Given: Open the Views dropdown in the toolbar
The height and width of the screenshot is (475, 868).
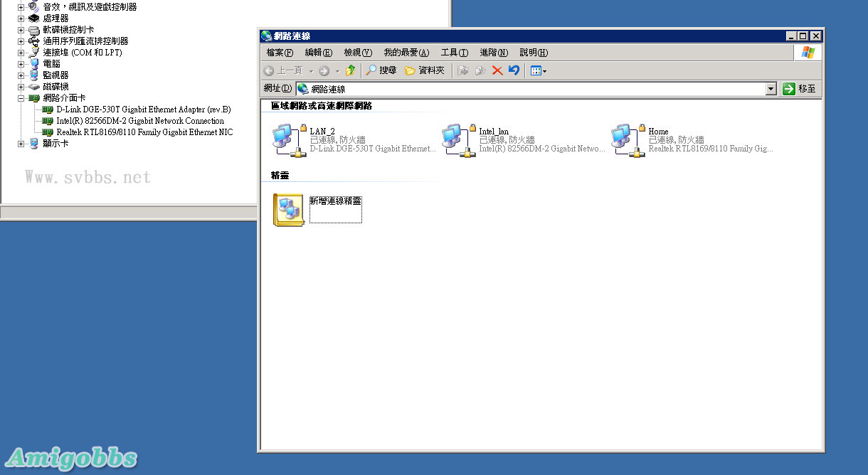Looking at the screenshot, I should coord(539,70).
